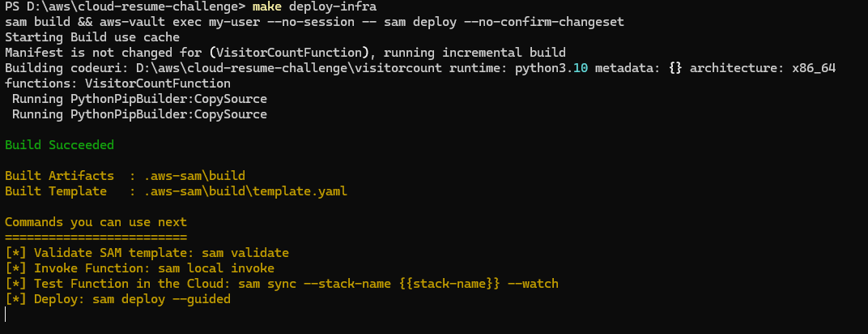
Task: Click the "functions: VisitorCountFunction" line
Action: click(x=117, y=83)
